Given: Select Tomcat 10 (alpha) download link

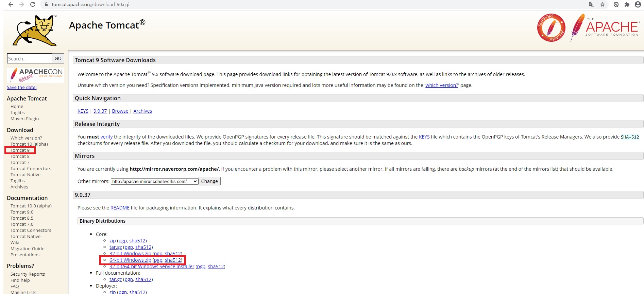Looking at the screenshot, I should click(29, 144).
